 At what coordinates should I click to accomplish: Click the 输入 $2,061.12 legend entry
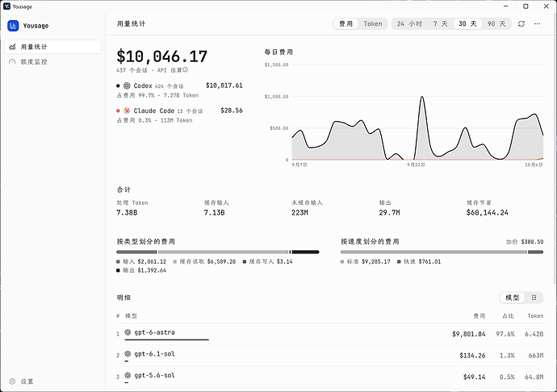[x=141, y=261]
